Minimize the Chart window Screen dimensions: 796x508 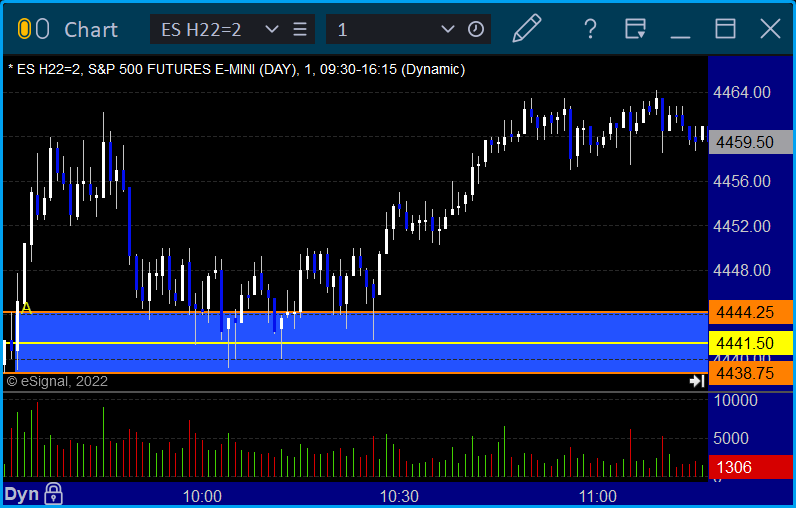pos(680,37)
